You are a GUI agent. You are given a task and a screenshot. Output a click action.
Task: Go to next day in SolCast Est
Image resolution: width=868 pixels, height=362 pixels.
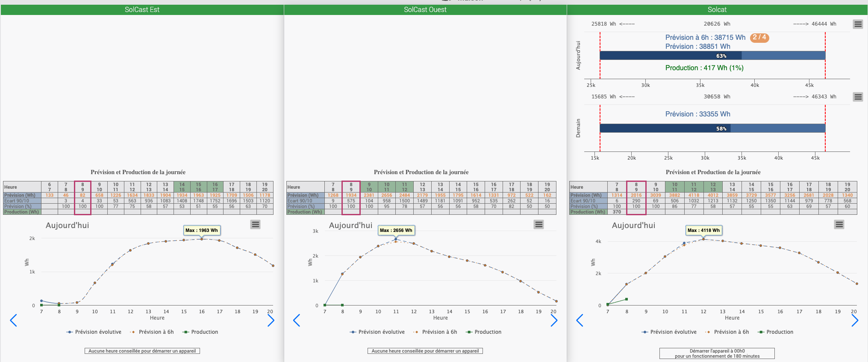point(271,320)
